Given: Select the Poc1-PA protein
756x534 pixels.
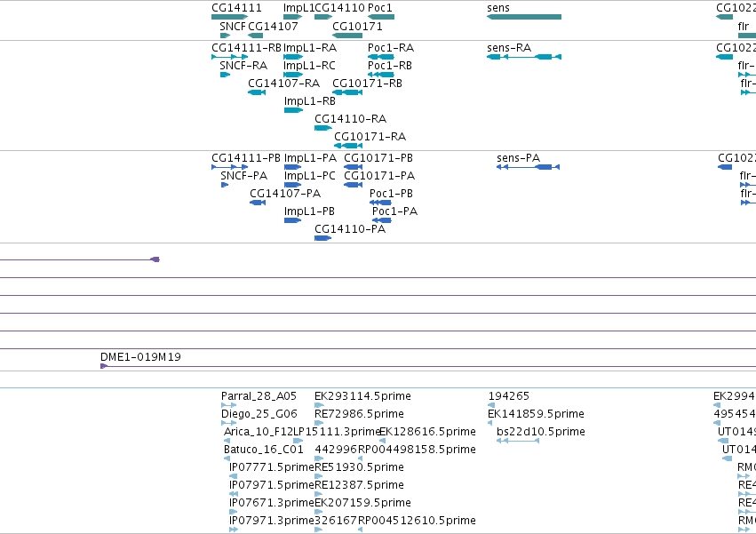Looking at the screenshot, I should point(381,221).
